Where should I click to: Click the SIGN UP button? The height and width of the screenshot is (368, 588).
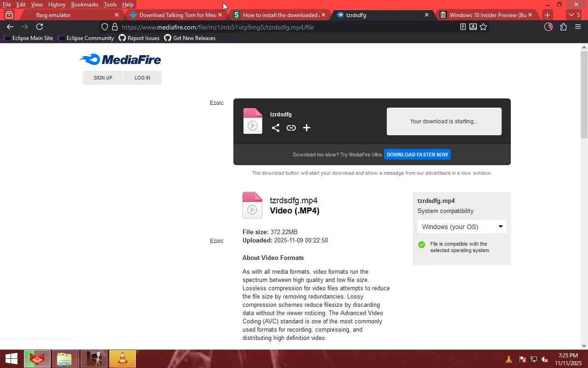coord(103,78)
